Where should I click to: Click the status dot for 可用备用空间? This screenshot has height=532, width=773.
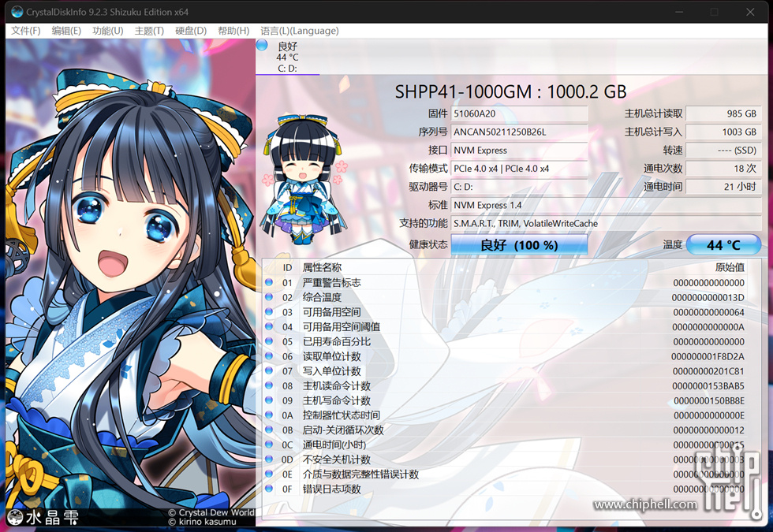[269, 312]
